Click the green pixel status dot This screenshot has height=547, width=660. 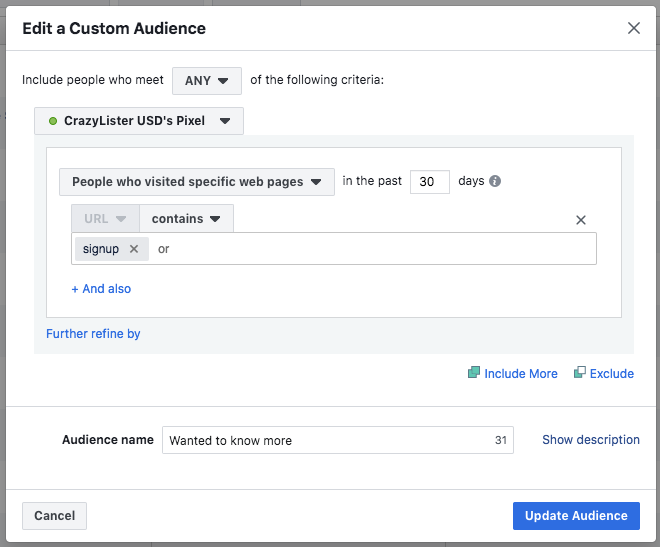point(53,121)
